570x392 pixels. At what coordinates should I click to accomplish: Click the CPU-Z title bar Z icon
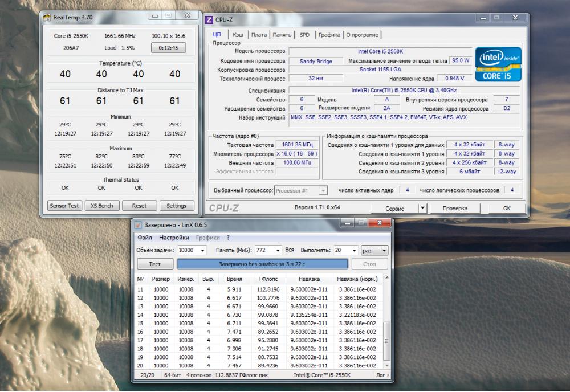pos(209,19)
